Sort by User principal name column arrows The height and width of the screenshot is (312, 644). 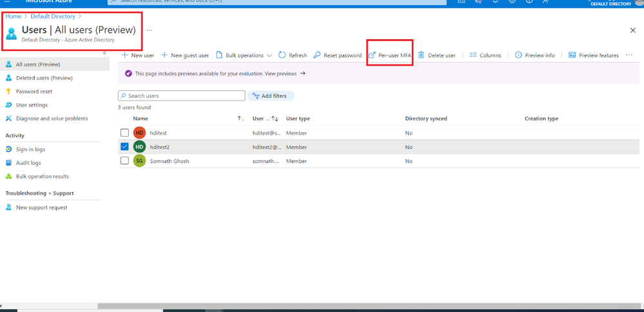pos(275,119)
